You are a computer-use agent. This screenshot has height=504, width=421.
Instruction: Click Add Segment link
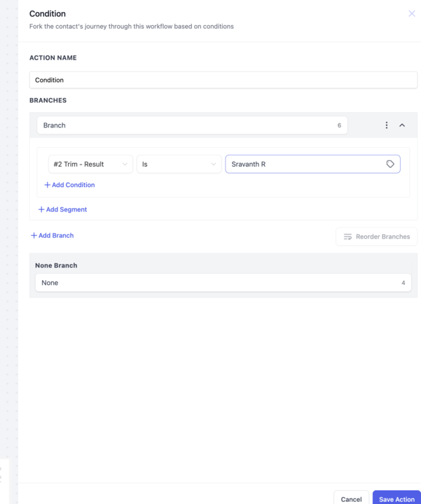tap(67, 209)
